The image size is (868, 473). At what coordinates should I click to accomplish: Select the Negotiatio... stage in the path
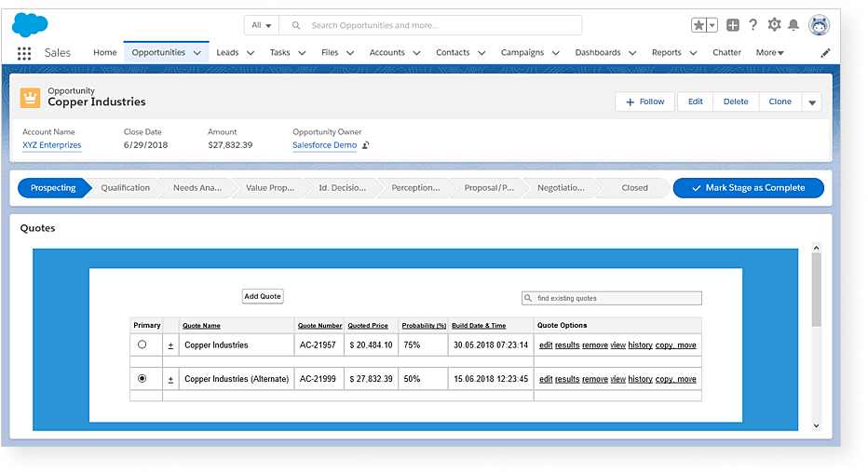click(x=561, y=188)
